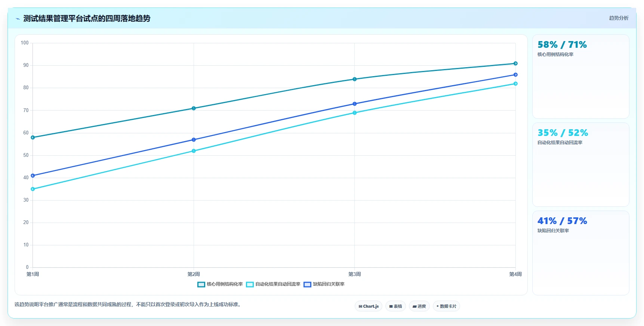Image resolution: width=644 pixels, height=326 pixels.
Task: Toggle 自动化结果自动回流率 legend swatch
Action: pos(250,285)
